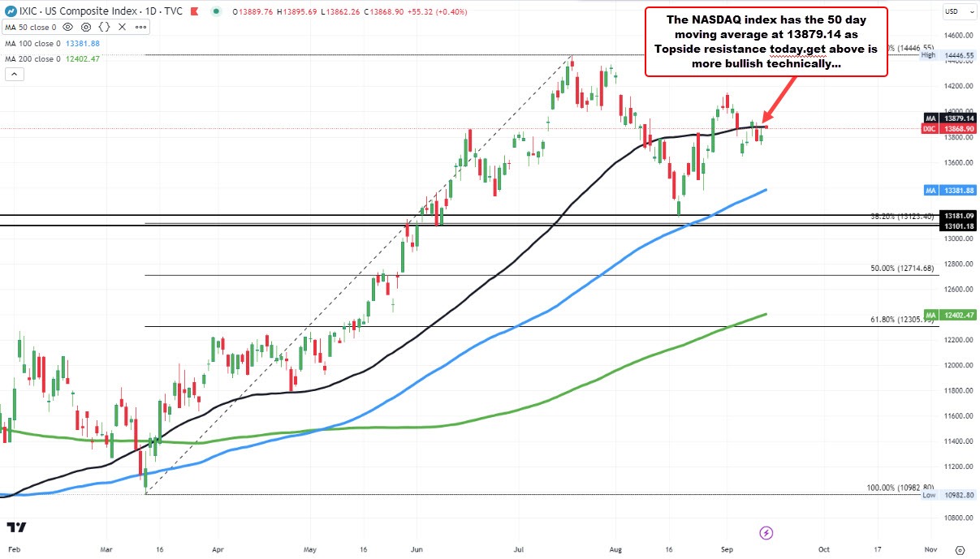The image size is (980, 559).
Task: Toggle visibility of the MA 200 indicator
Action: tap(68, 58)
